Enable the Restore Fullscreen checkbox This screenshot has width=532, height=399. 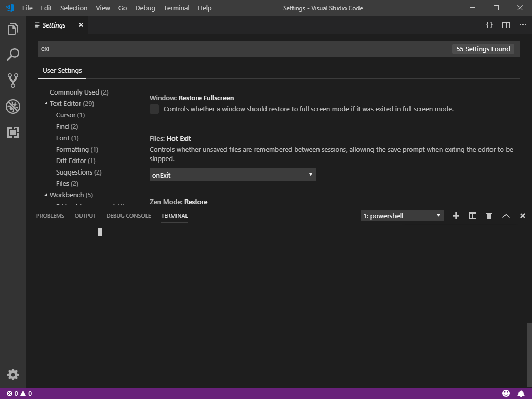pyautogui.click(x=154, y=109)
